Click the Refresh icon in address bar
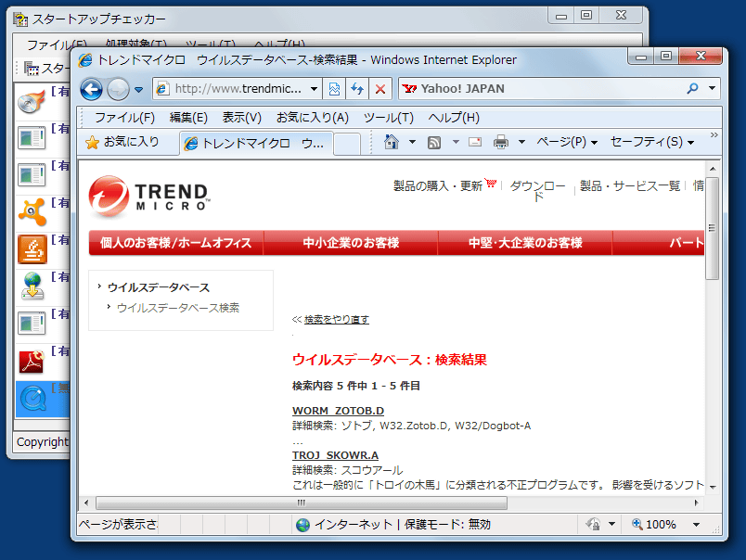This screenshot has height=560, width=746. [x=357, y=89]
